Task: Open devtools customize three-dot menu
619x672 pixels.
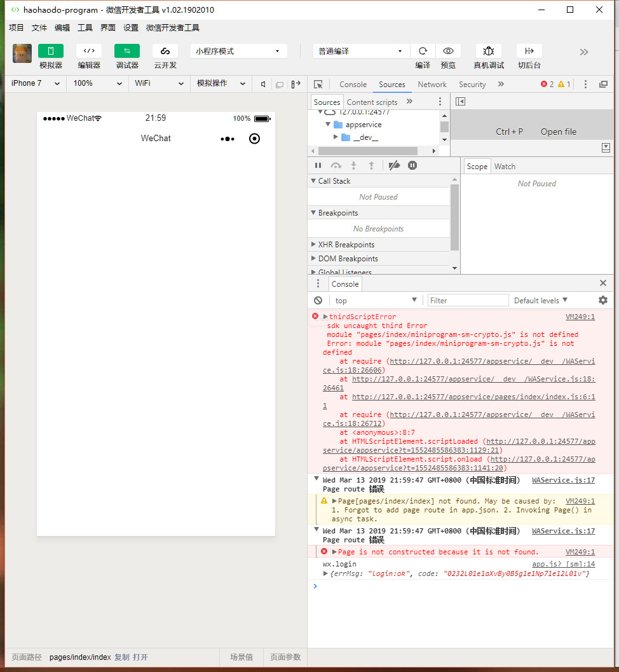Action: 585,84
